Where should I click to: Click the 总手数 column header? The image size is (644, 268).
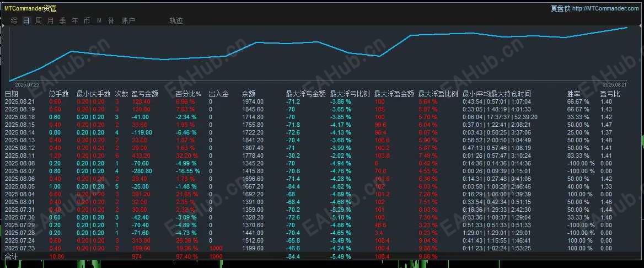pos(59,94)
